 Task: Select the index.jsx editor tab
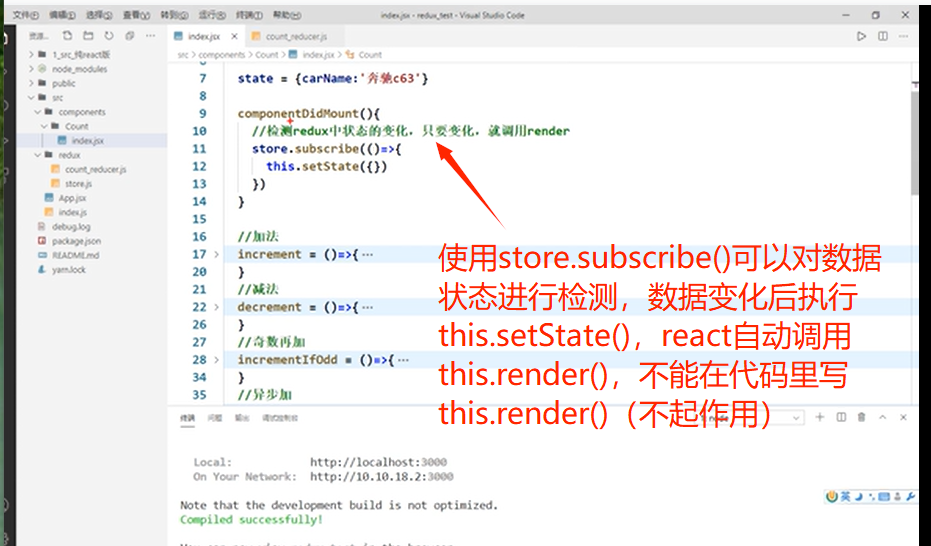(204, 36)
